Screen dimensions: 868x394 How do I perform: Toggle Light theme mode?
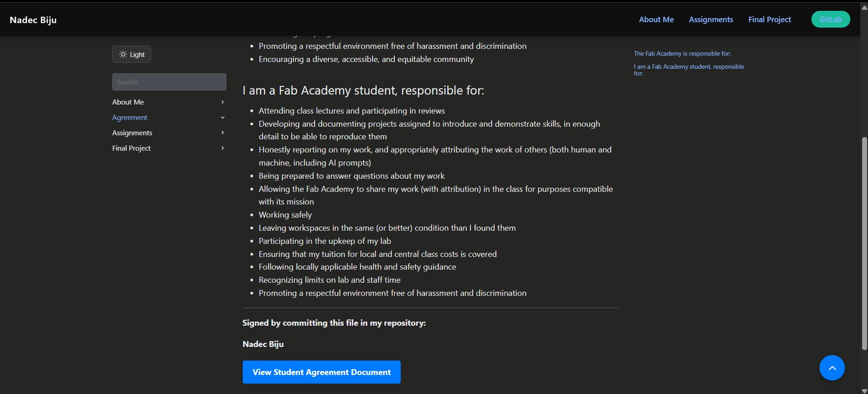131,54
